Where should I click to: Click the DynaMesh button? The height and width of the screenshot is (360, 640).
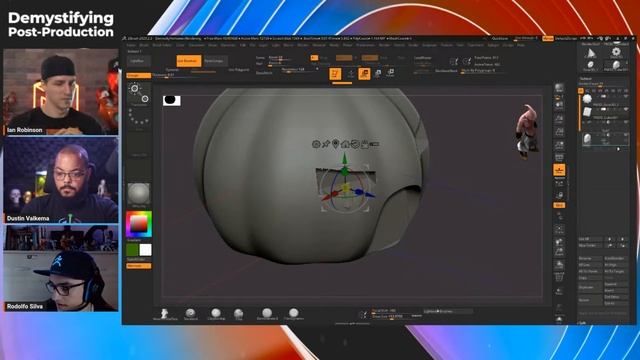[264, 73]
